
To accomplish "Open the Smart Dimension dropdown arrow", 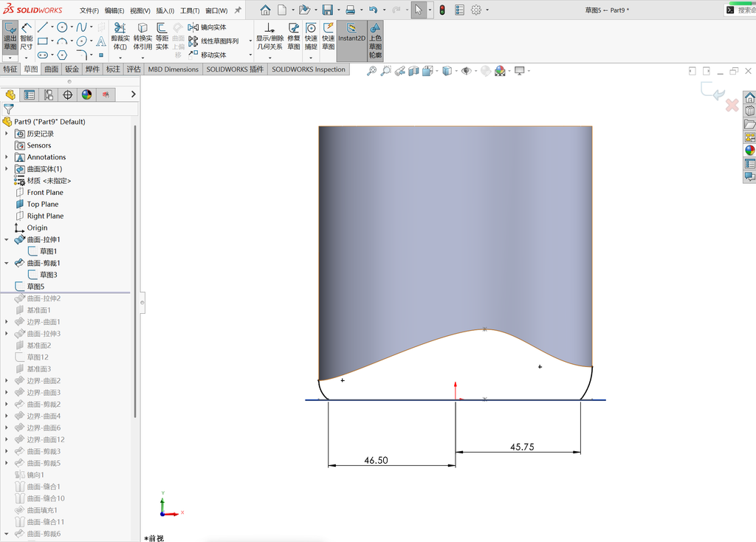I will [27, 58].
